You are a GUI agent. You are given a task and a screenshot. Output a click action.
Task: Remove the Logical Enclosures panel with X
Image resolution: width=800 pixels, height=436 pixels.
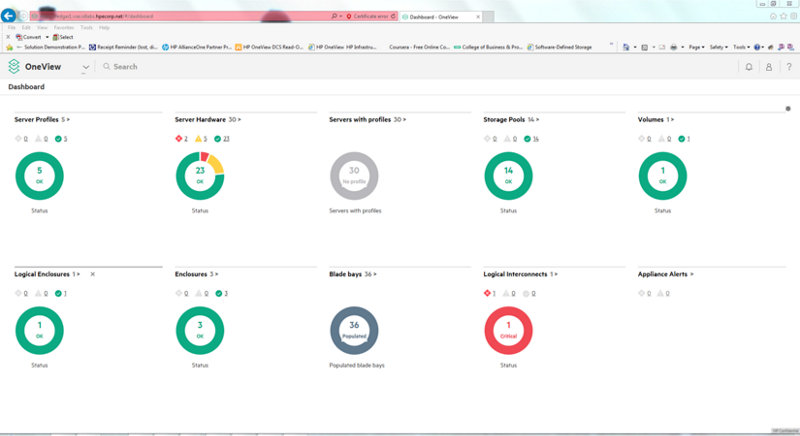tap(93, 273)
